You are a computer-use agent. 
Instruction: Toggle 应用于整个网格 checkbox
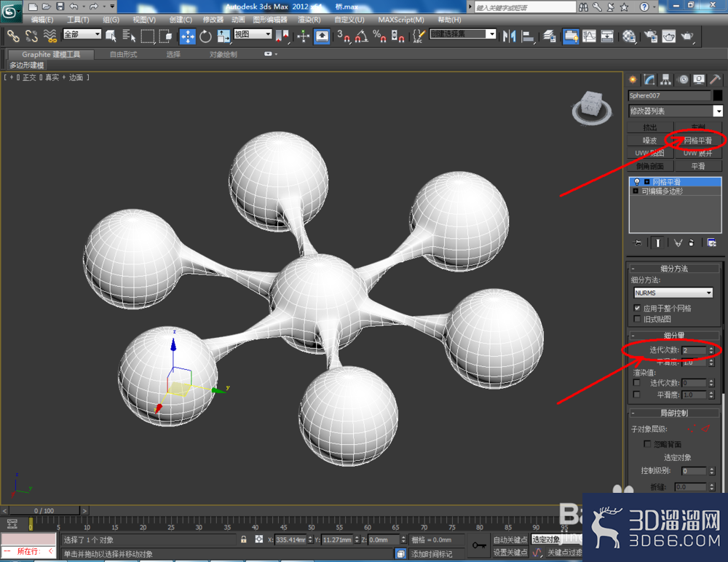tap(637, 308)
